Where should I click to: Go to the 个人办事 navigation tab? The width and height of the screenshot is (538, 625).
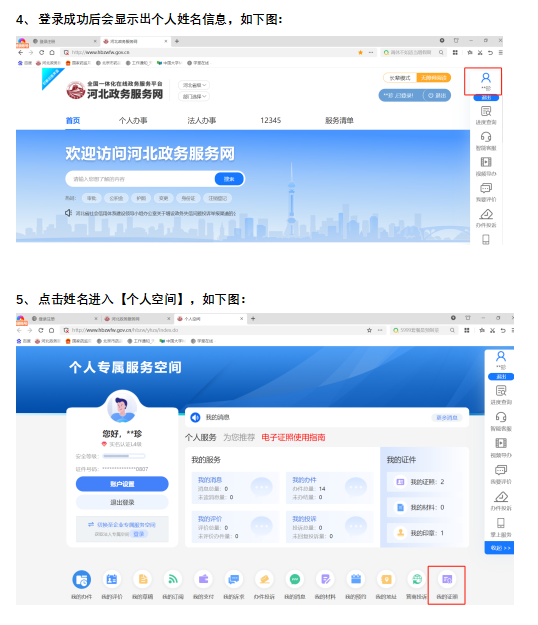133,120
